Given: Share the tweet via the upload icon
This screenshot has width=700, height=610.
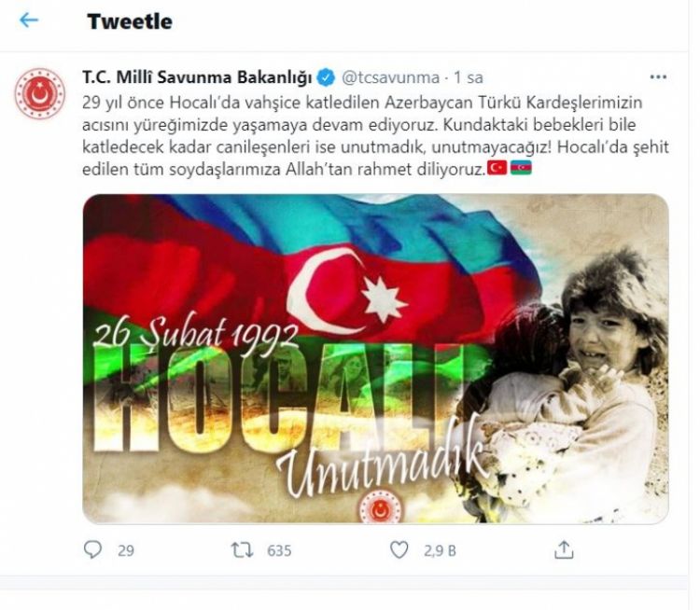Looking at the screenshot, I should pyautogui.click(x=564, y=549).
